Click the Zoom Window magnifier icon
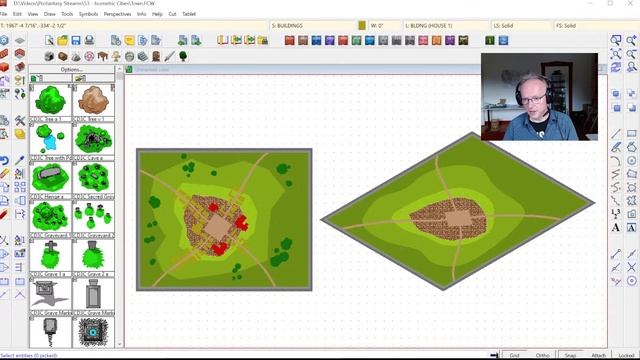 [616, 40]
